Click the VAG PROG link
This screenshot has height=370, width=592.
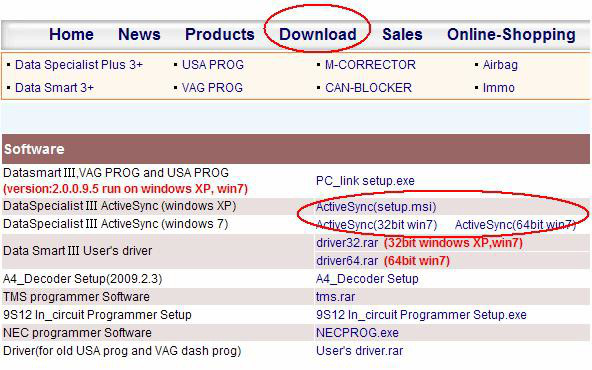click(212, 88)
